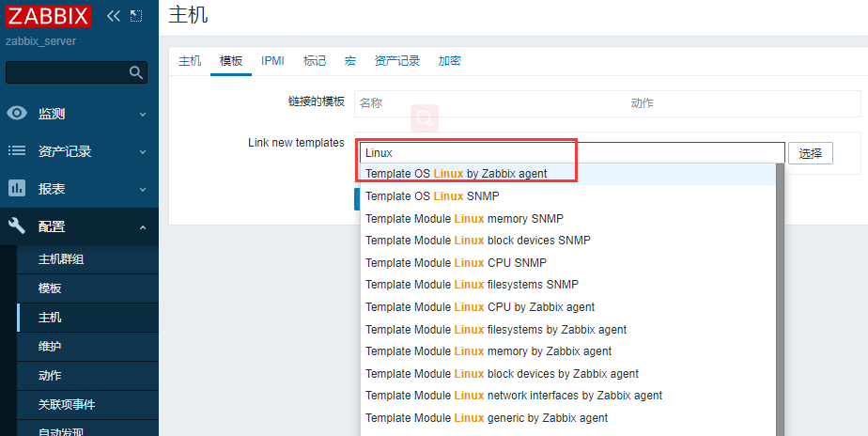Select Template OS Linux by Zabbix agent

[568, 174]
